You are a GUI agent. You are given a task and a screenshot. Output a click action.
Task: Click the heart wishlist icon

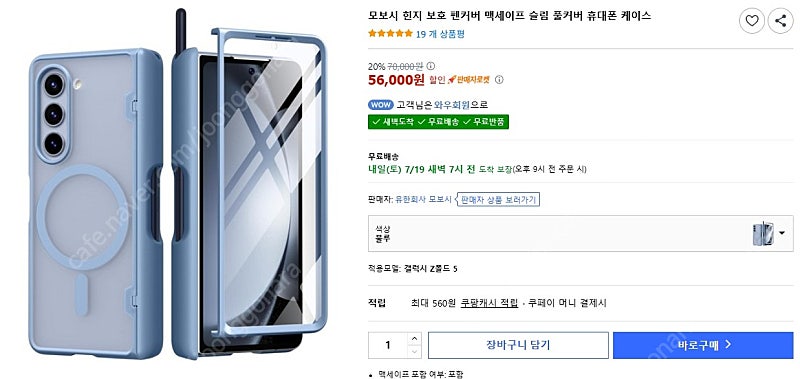click(752, 21)
